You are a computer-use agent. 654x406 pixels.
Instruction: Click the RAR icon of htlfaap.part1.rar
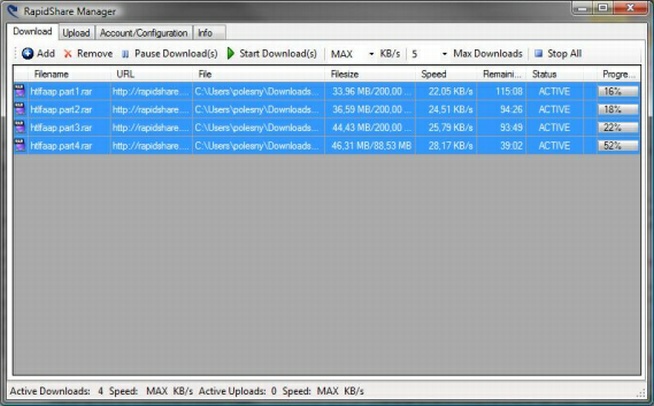click(x=20, y=91)
